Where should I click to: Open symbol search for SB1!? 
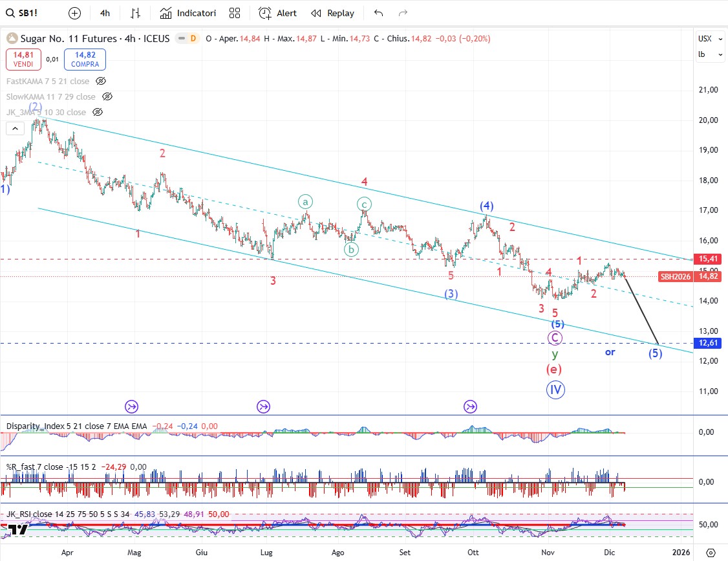click(x=22, y=13)
